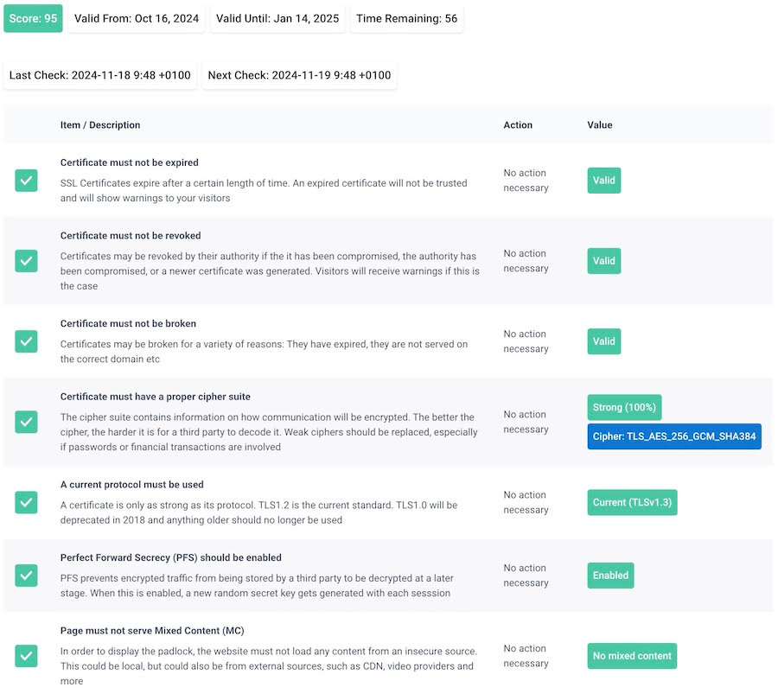
Task: Click the "Enabled" Perfect Forward Secrecy badge
Action: 610,575
